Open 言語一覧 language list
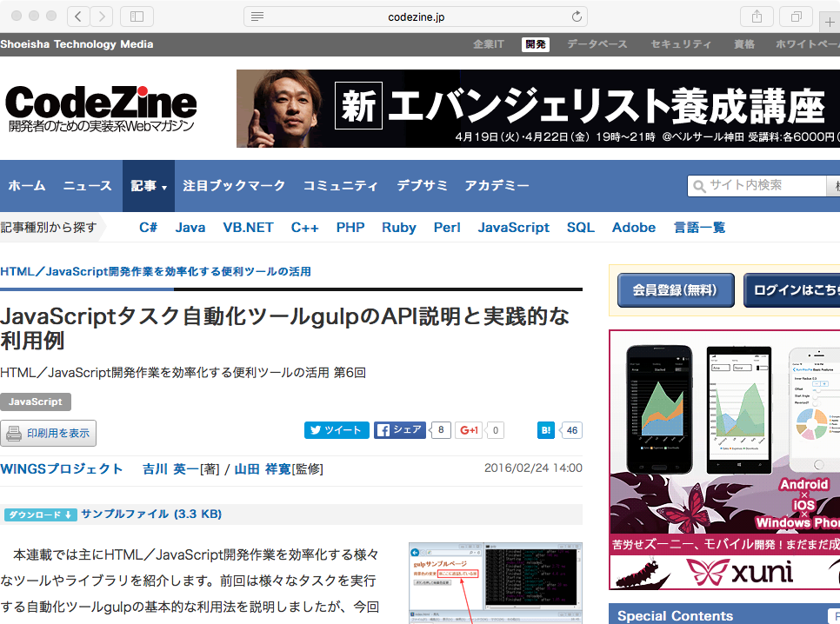Screen dimensions: 840x624 699,228
